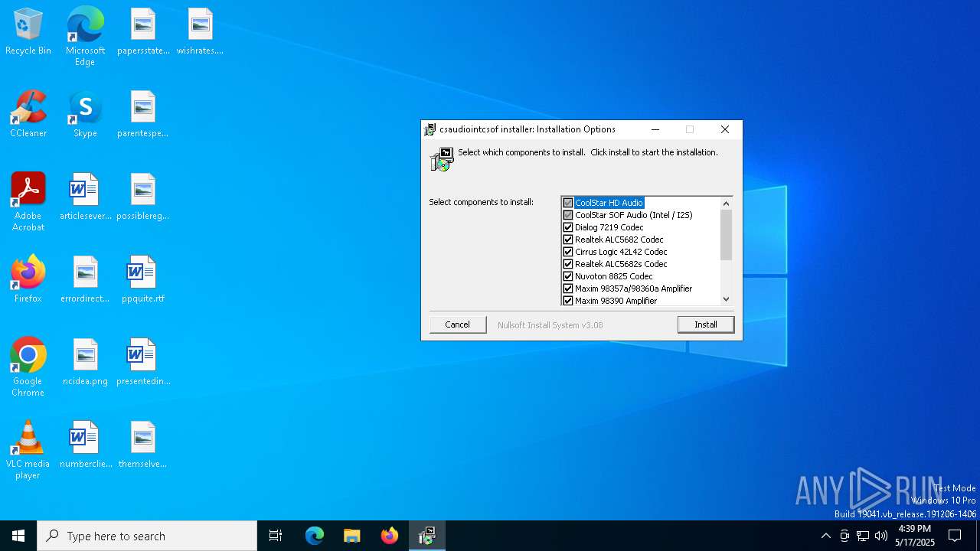Open the notification action center

point(955,536)
